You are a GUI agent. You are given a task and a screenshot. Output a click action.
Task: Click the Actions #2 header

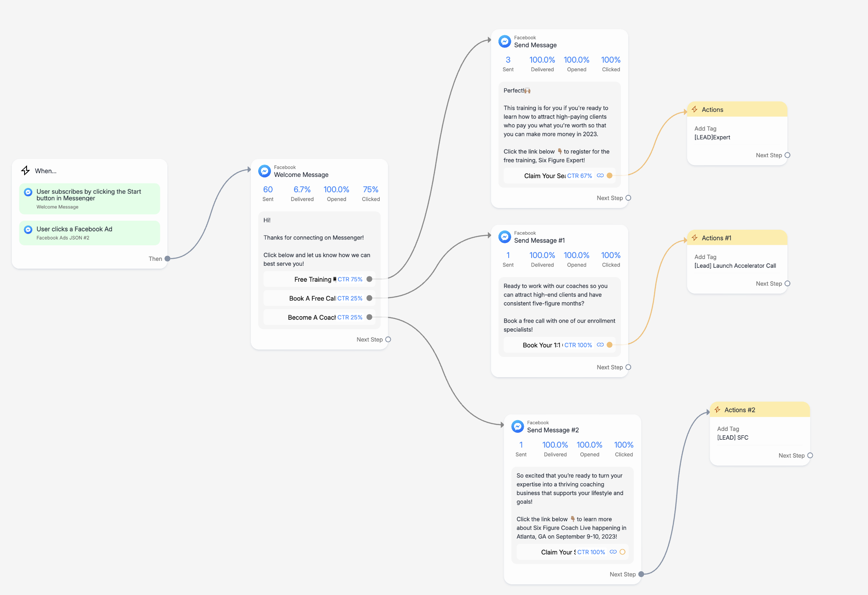pyautogui.click(x=760, y=410)
